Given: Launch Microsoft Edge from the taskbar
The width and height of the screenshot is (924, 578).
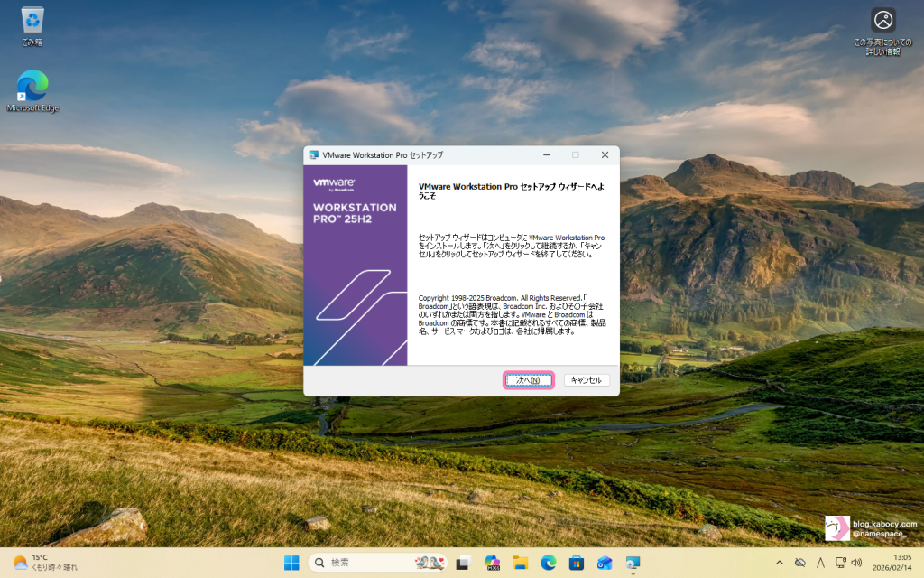Looking at the screenshot, I should click(x=548, y=563).
